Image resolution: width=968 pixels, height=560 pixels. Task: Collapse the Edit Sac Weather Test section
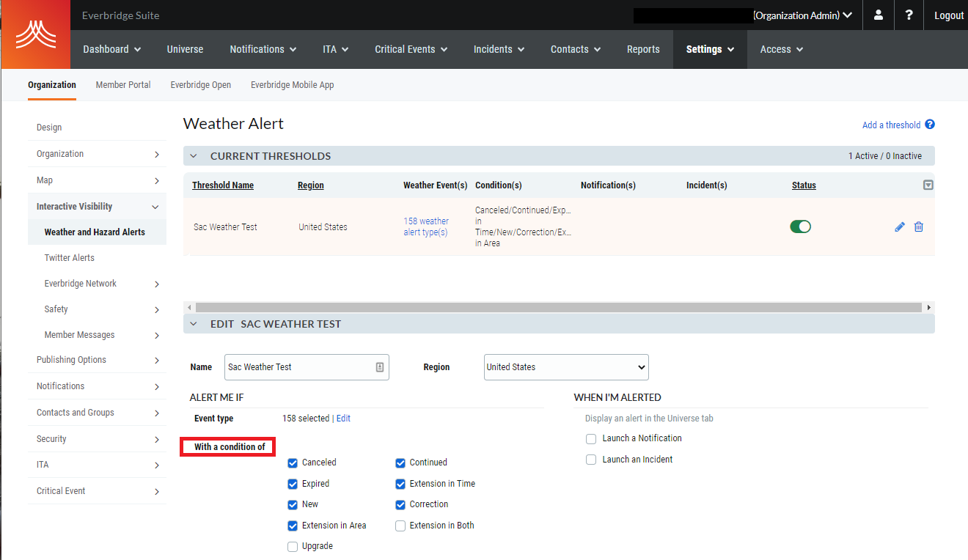coord(194,324)
